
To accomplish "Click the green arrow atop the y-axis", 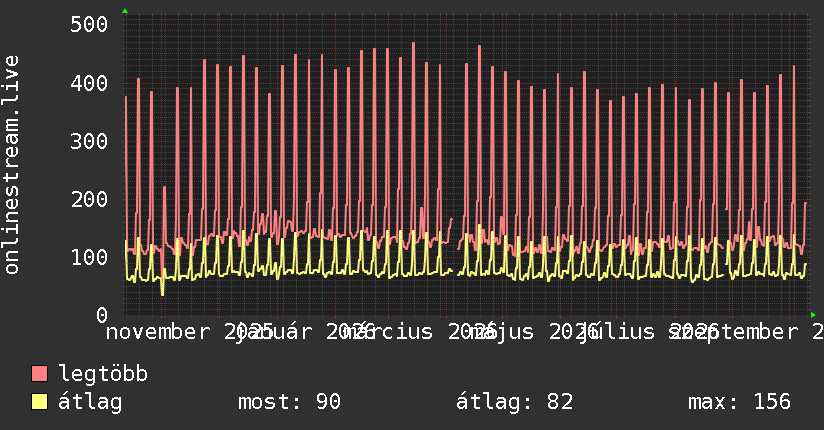I will tap(125, 11).
